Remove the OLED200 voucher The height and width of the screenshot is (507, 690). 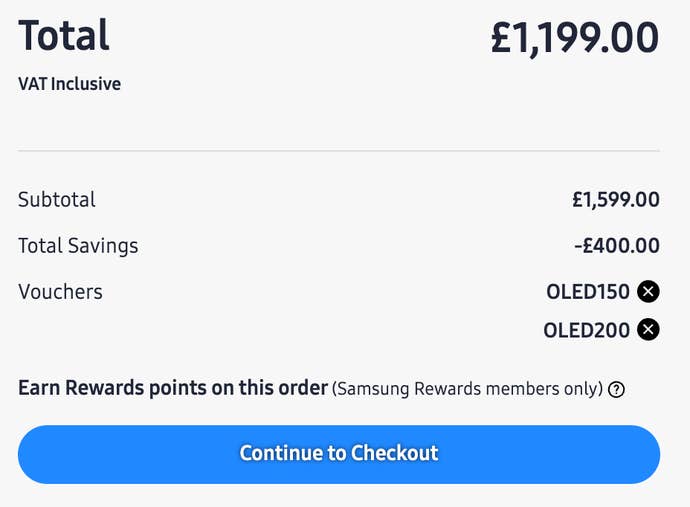click(x=649, y=329)
